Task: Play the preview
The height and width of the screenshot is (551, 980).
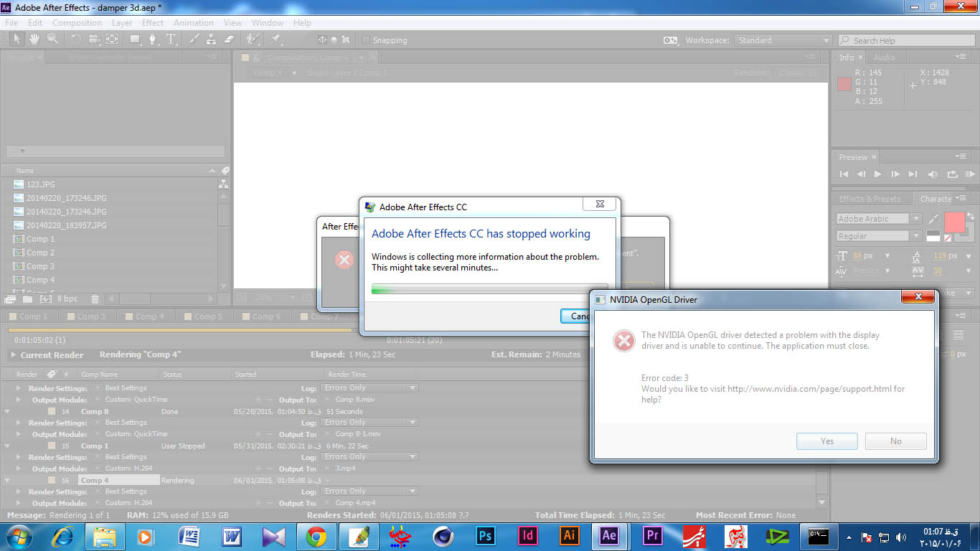Action: tap(877, 174)
